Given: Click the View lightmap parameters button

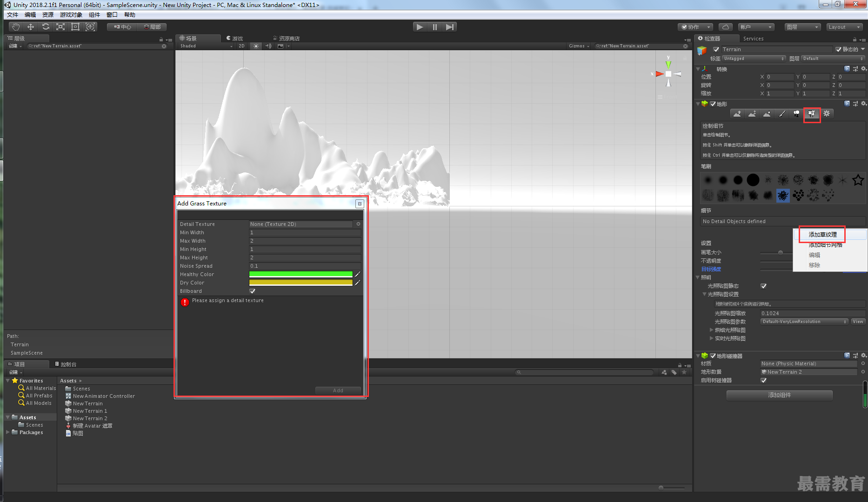Looking at the screenshot, I should click(x=858, y=322).
